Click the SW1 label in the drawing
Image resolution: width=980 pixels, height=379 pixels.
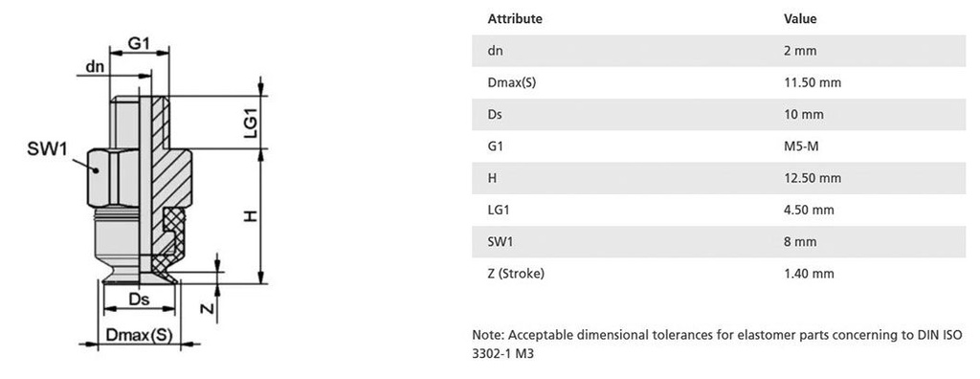pos(48,148)
